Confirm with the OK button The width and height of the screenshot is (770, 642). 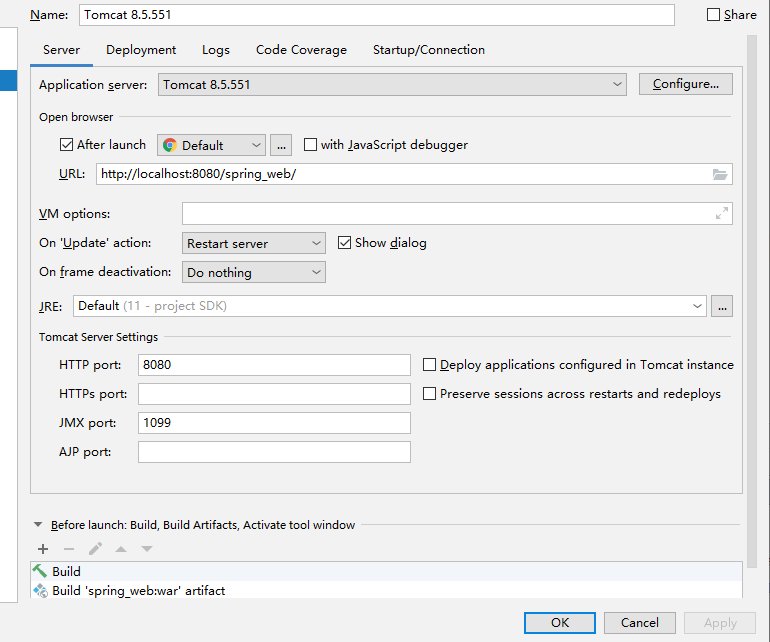tap(560, 623)
